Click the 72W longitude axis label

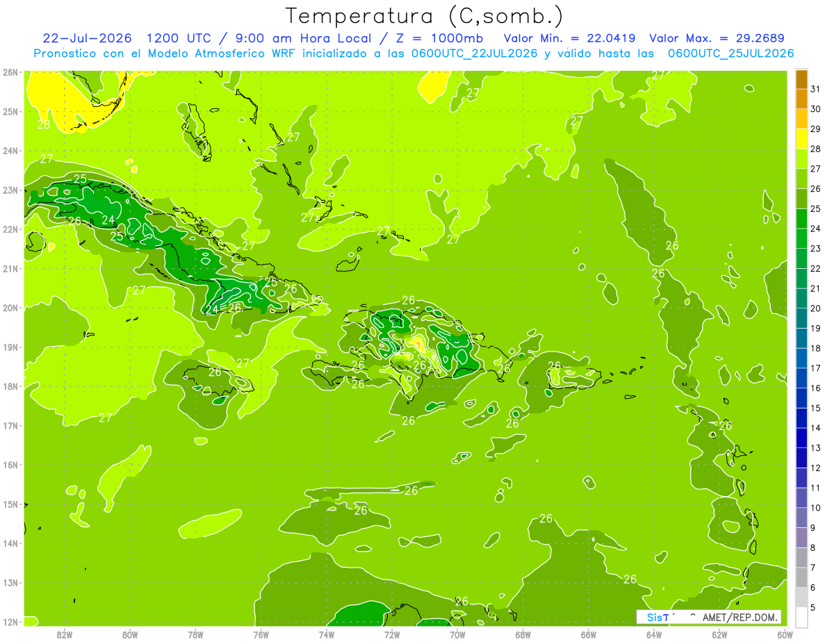pos(392,634)
